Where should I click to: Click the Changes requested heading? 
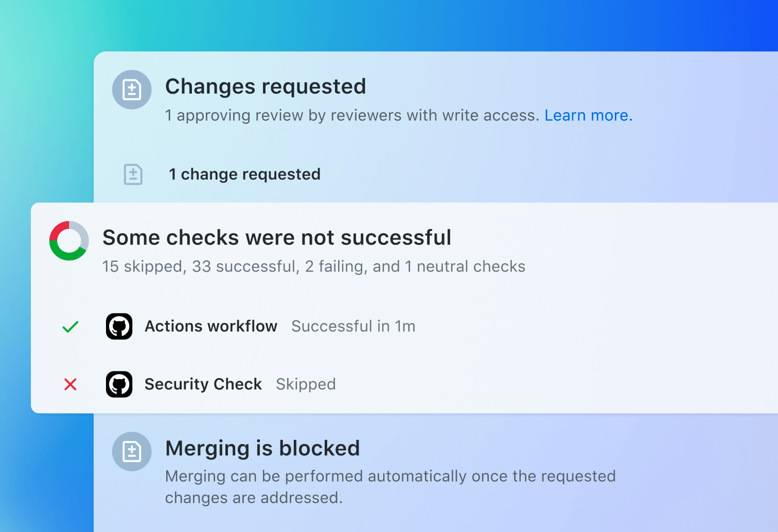266,86
